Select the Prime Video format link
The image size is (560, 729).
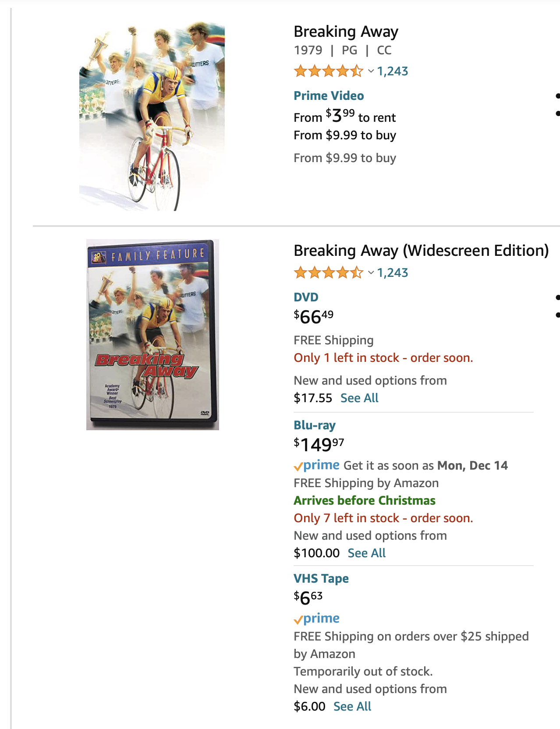click(x=329, y=96)
